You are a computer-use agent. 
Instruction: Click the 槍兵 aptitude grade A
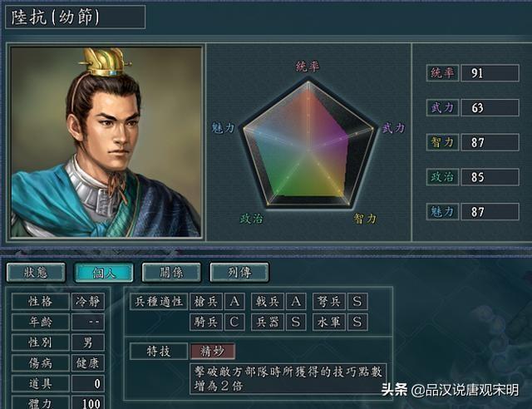pos(234,302)
